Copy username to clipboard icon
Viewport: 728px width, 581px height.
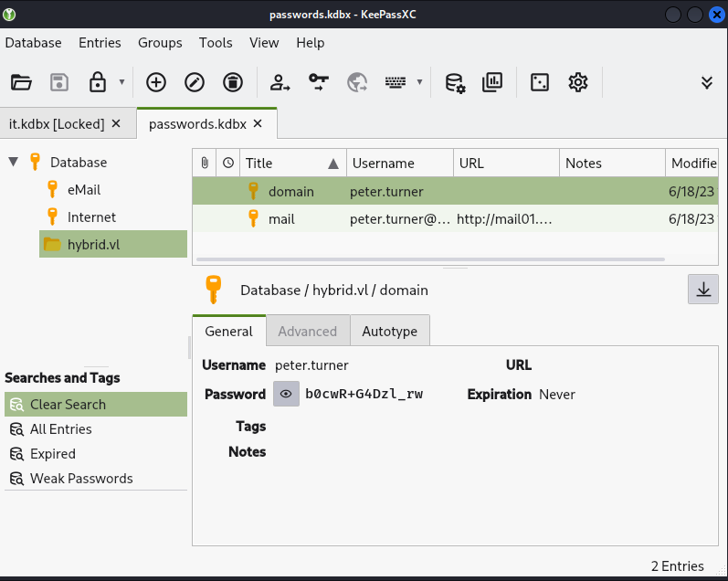[280, 82]
